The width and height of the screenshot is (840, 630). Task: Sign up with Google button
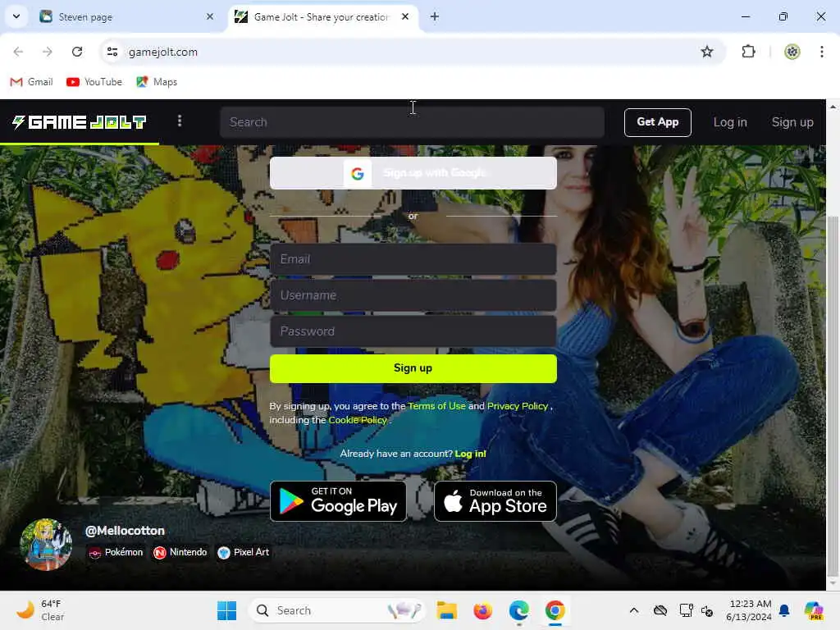tap(413, 173)
